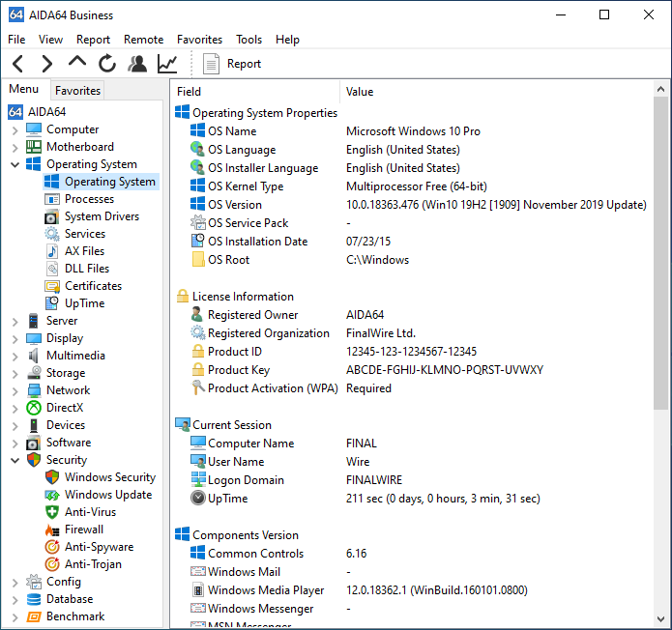Screen dimensions: 672x630
Task: Select the Firewall item icon
Action: 52,530
